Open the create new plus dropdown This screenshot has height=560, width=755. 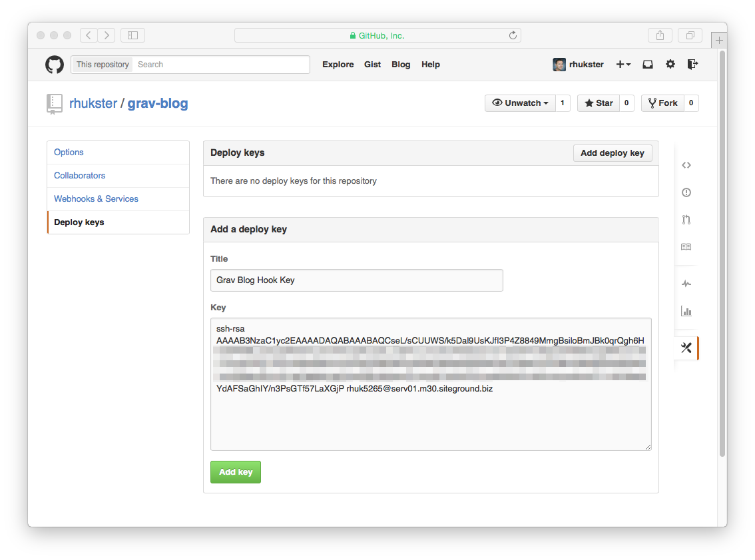coord(623,65)
